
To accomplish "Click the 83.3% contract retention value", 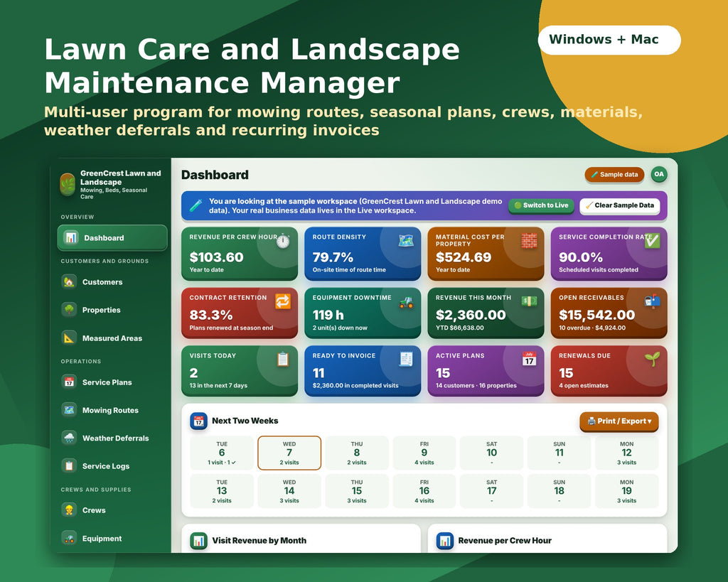I will (210, 315).
